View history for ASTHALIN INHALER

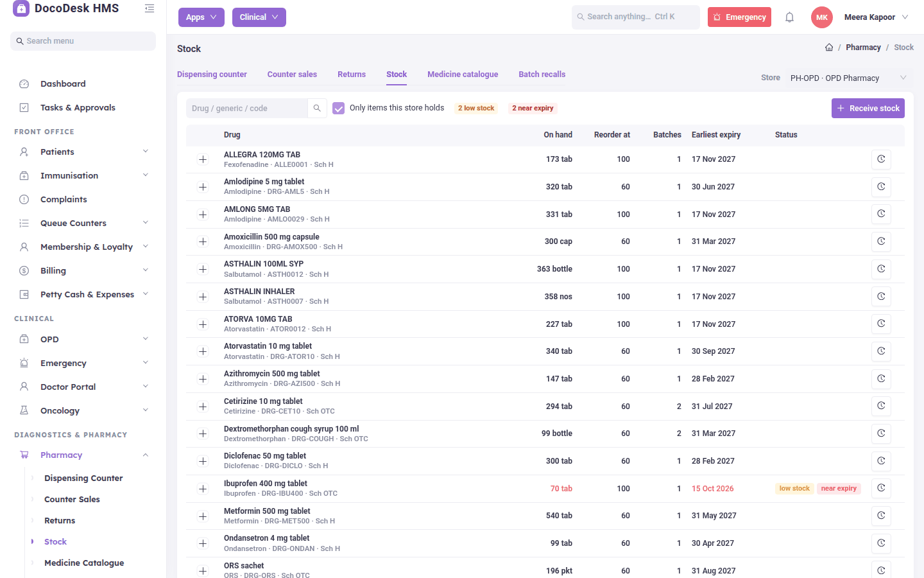tap(881, 297)
